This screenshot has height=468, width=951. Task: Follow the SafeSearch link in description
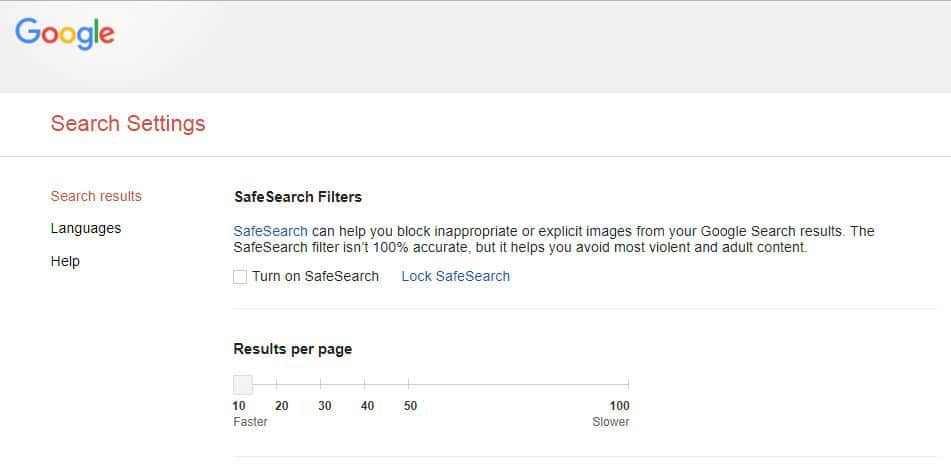271,232
